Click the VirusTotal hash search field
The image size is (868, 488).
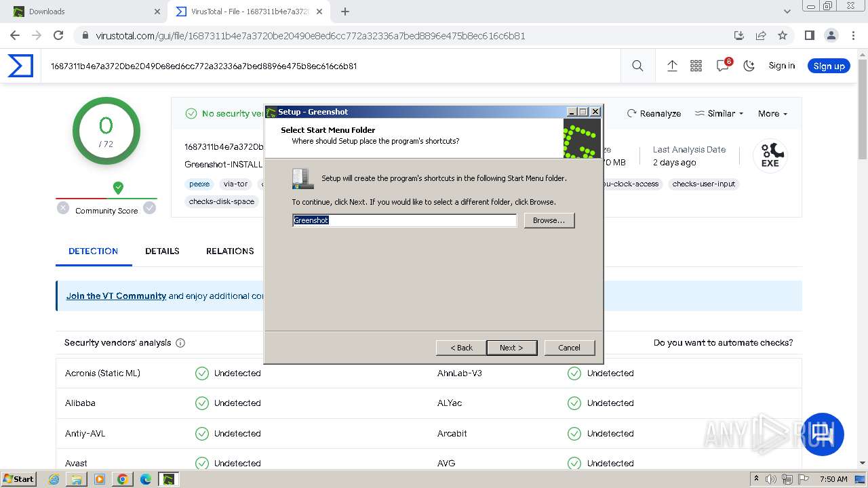[332, 66]
